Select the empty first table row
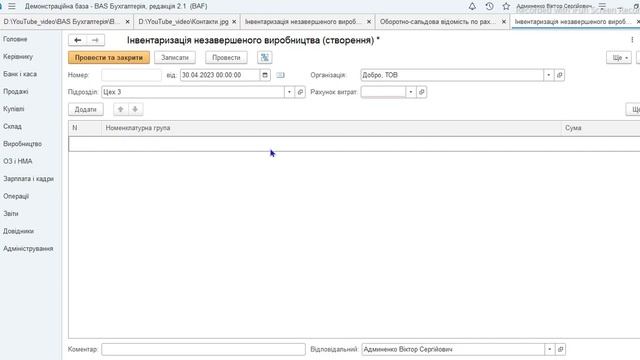 (x=354, y=144)
